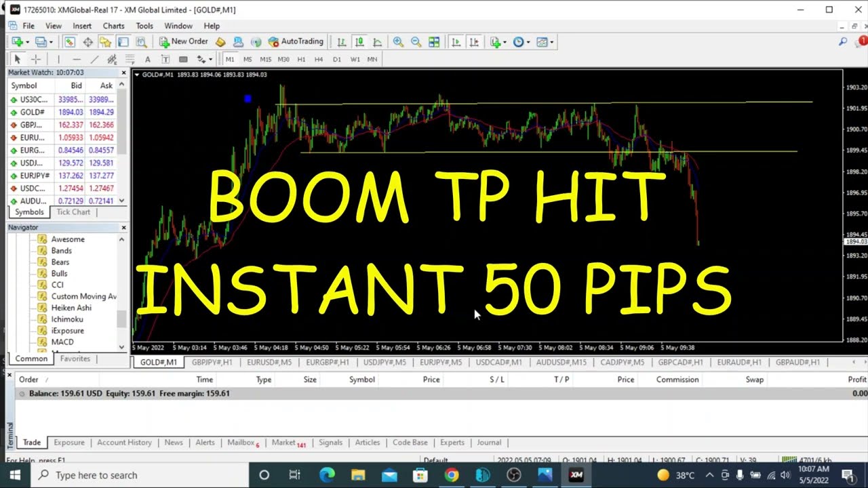Switch chart to M1 timeframe
The width and height of the screenshot is (868, 488).
click(229, 60)
